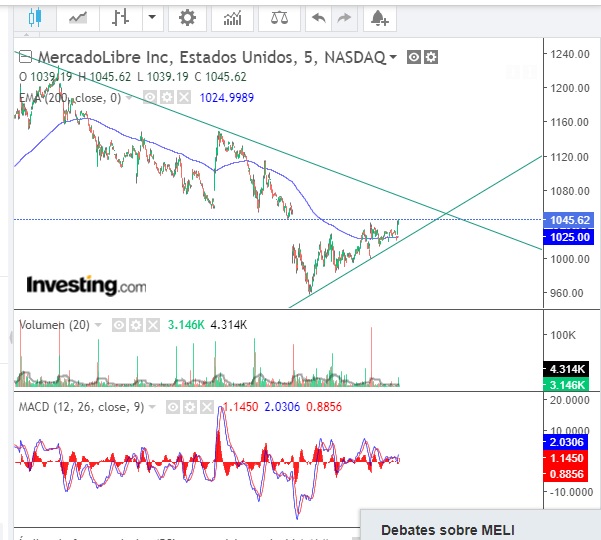The width and height of the screenshot is (601, 540).
Task: Undo the last chart action
Action: coord(319,18)
